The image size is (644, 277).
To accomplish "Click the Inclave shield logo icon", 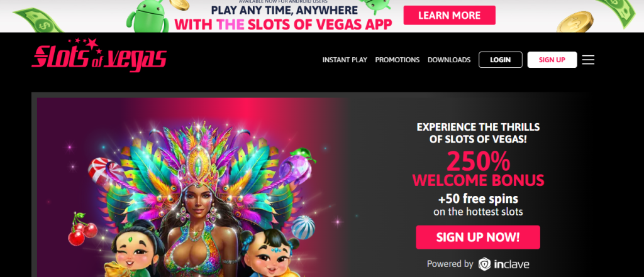I will (x=484, y=264).
